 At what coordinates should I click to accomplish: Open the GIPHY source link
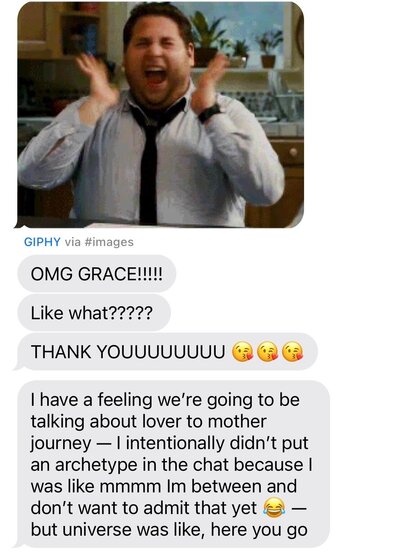click(x=42, y=242)
